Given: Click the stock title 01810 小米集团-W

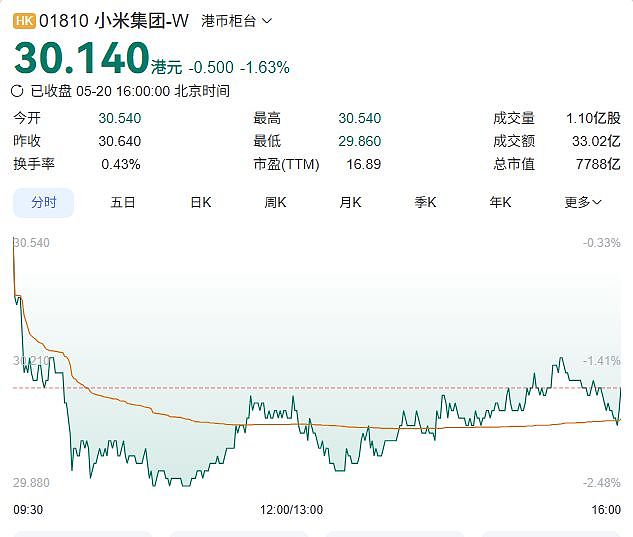Looking at the screenshot, I should [x=114, y=21].
